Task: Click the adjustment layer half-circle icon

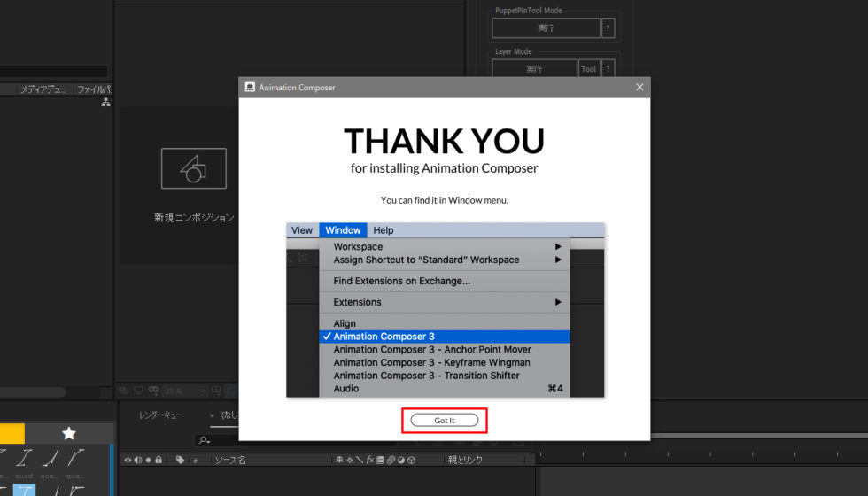Action: coord(400,460)
